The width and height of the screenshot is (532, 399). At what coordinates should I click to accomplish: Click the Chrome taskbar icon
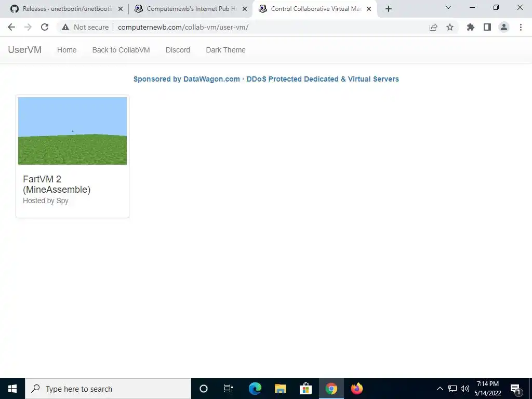pos(331,389)
